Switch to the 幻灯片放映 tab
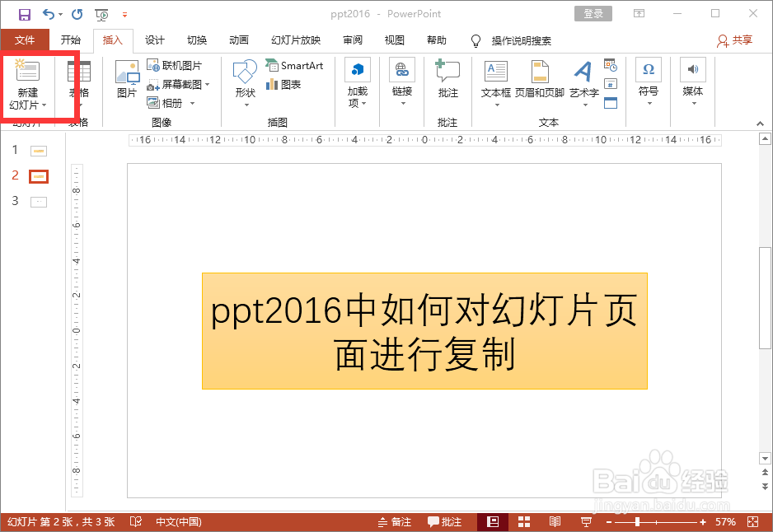The height and width of the screenshot is (532, 773). [x=296, y=40]
